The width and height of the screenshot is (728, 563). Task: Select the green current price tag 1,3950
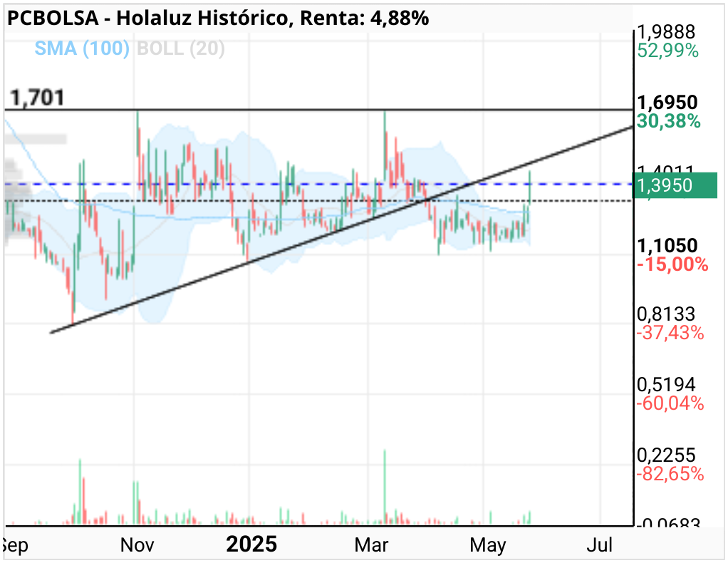(x=675, y=185)
